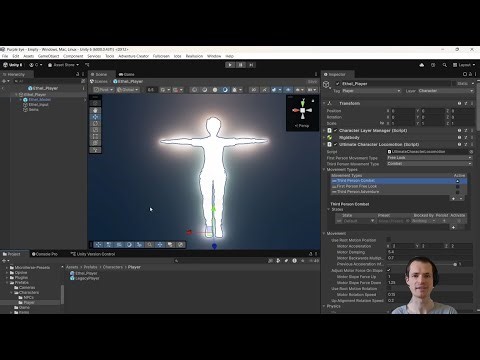480x360 pixels.
Task: Click the Motor Damping input field
Action: coord(430,252)
